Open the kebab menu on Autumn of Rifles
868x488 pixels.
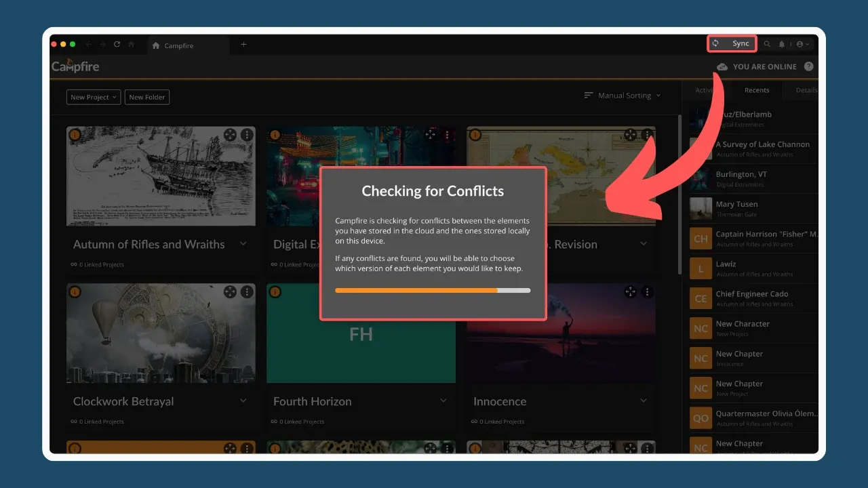[x=247, y=134]
